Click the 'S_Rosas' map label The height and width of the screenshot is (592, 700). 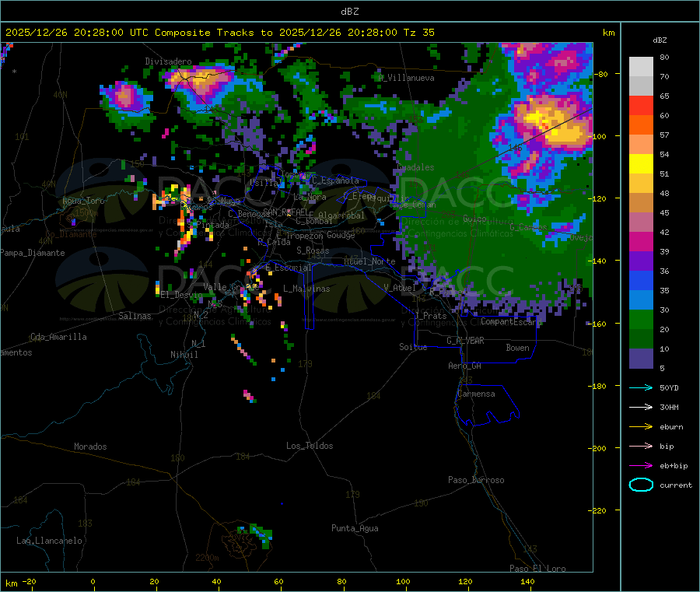(x=313, y=250)
